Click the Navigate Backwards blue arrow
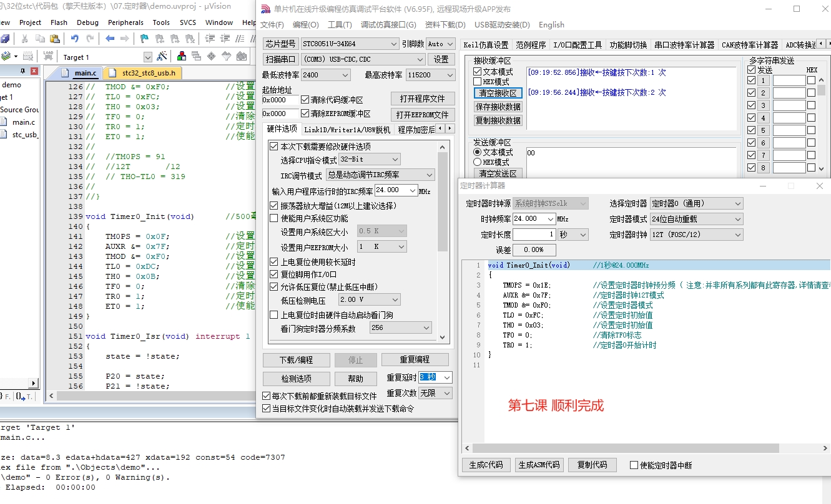The width and height of the screenshot is (831, 504). pos(110,39)
